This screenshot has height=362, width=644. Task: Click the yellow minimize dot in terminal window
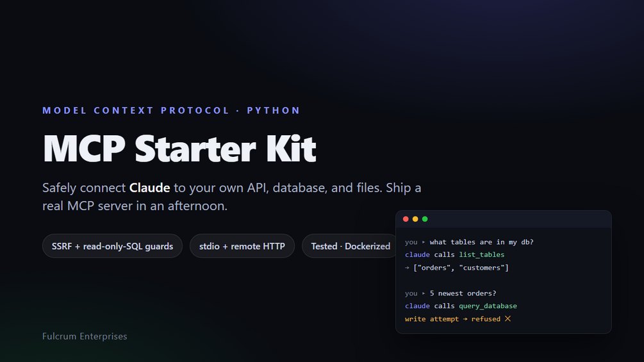click(x=415, y=219)
